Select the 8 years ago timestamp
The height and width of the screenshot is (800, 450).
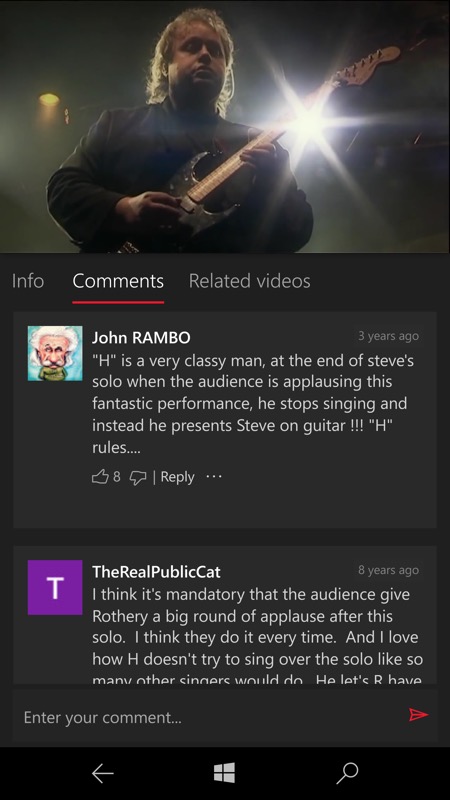click(x=388, y=570)
